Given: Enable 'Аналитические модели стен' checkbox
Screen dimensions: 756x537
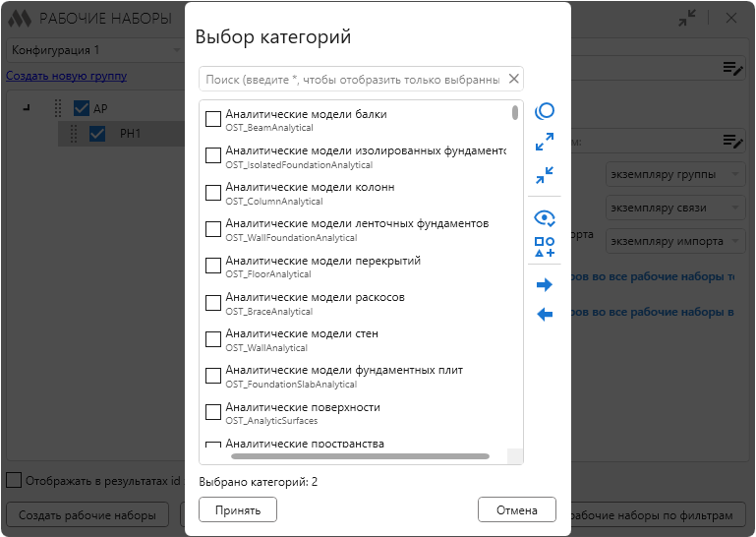Looking at the screenshot, I should pyautogui.click(x=213, y=339).
